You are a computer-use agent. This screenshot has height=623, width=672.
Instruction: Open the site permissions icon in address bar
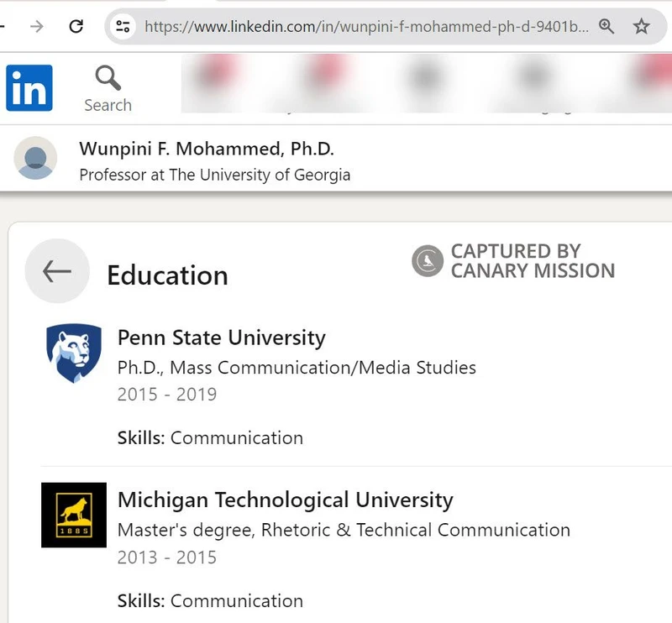(x=123, y=26)
